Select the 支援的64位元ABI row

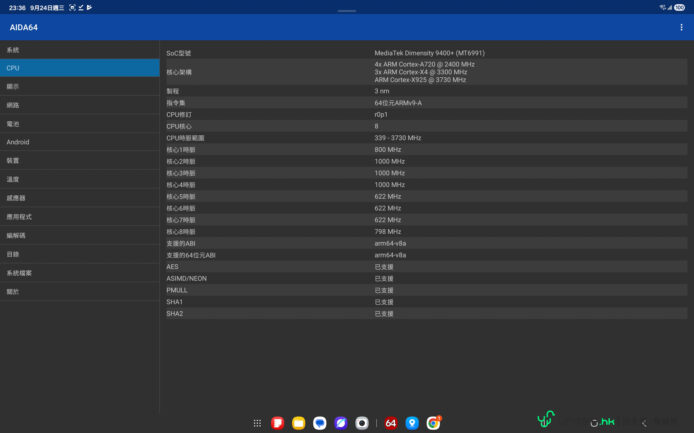427,255
